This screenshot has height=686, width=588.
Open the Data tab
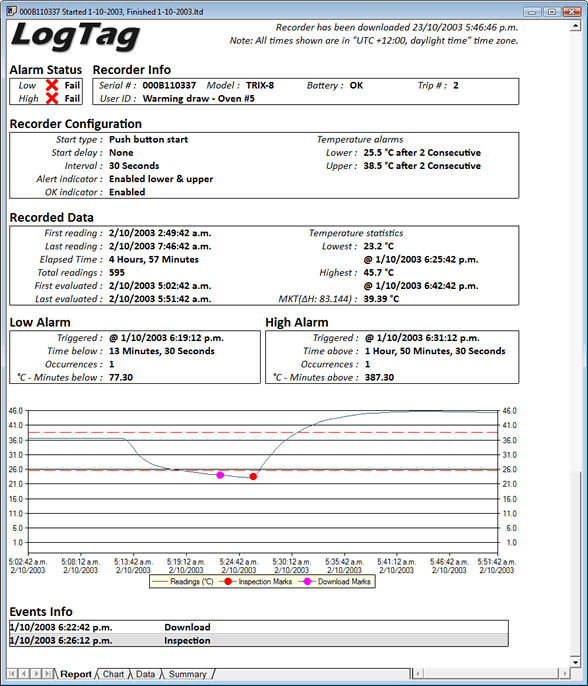(x=145, y=674)
